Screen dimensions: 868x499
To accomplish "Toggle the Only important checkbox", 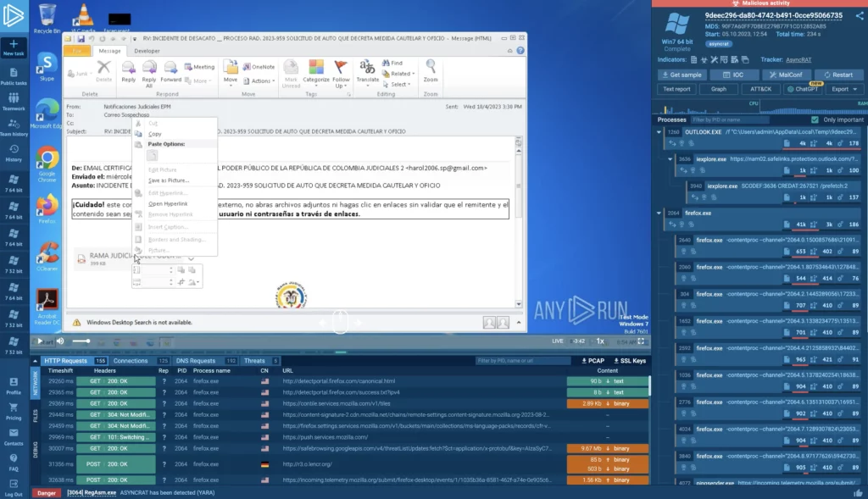I will point(815,119).
